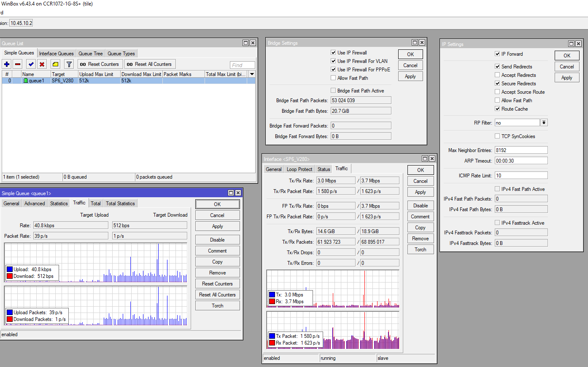588x367 pixels.
Task: Click the Find field in Queue List
Action: point(243,65)
